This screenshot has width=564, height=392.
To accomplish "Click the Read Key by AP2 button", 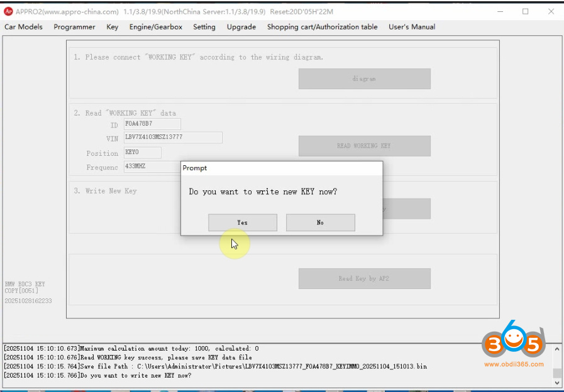I will [x=364, y=278].
